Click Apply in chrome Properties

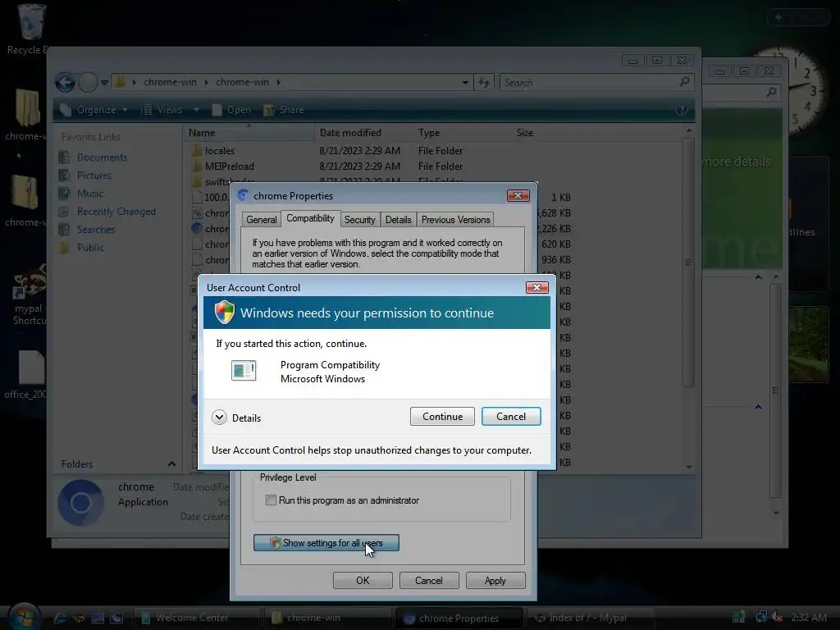coord(495,580)
